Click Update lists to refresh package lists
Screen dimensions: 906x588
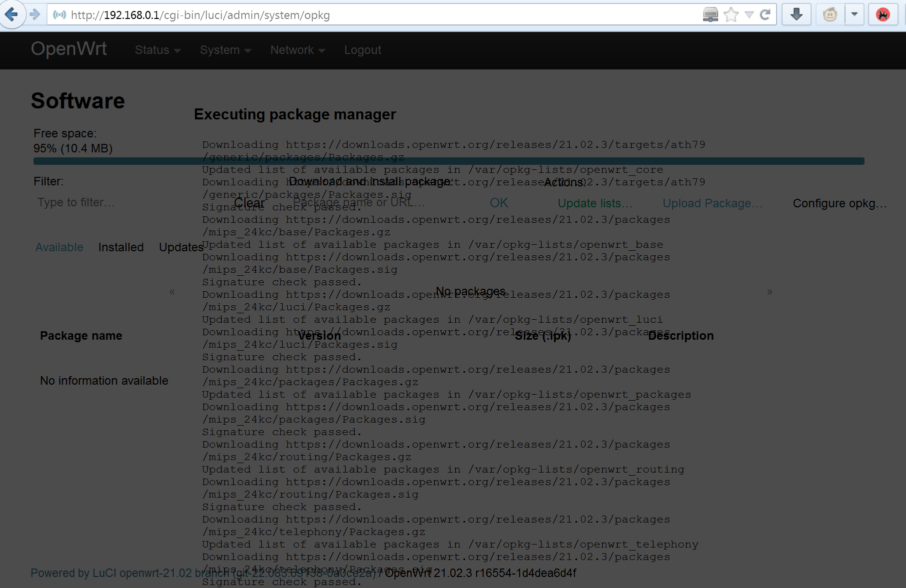click(x=595, y=203)
